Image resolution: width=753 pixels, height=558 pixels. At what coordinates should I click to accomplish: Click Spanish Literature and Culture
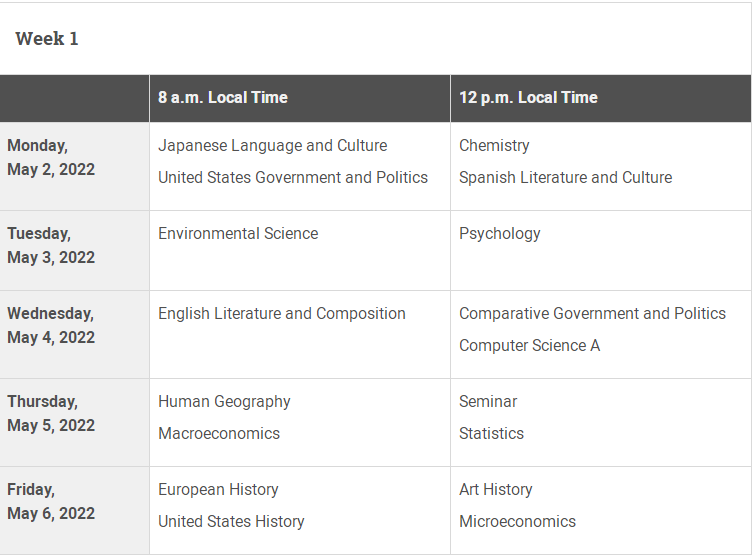point(565,178)
